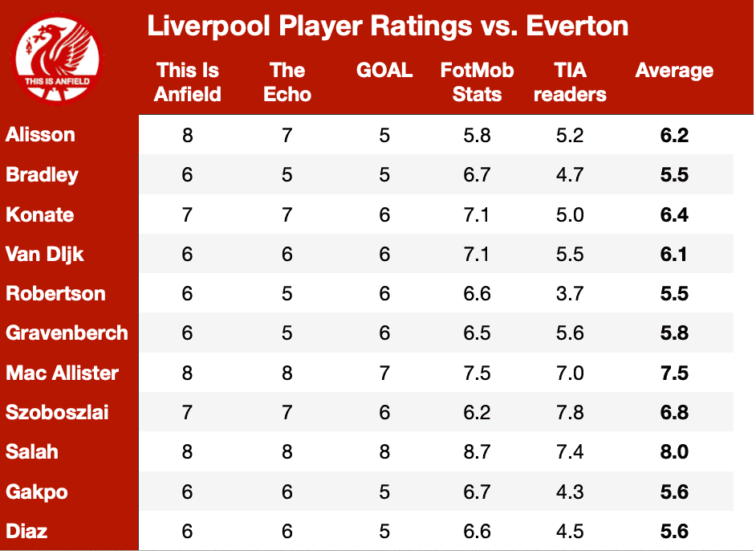Viewport: 756px width, 551px height.
Task: Click Salah's FotMob Stats value 8.7
Action: pos(477,452)
